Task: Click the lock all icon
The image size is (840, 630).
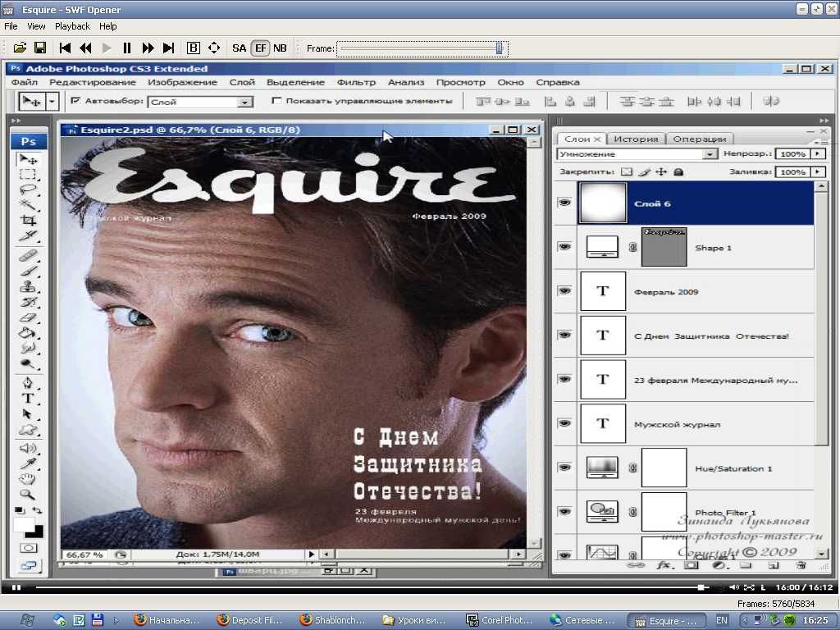Action: pos(678,172)
